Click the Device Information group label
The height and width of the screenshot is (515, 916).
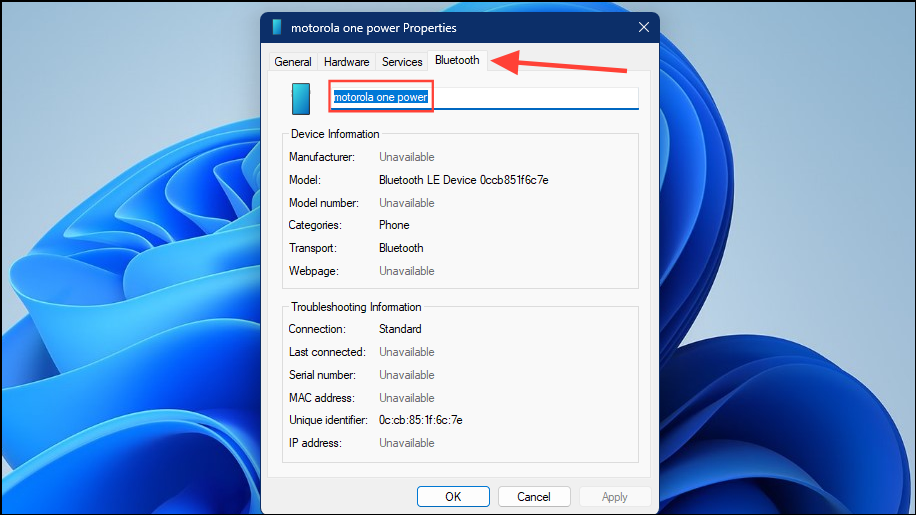point(335,134)
